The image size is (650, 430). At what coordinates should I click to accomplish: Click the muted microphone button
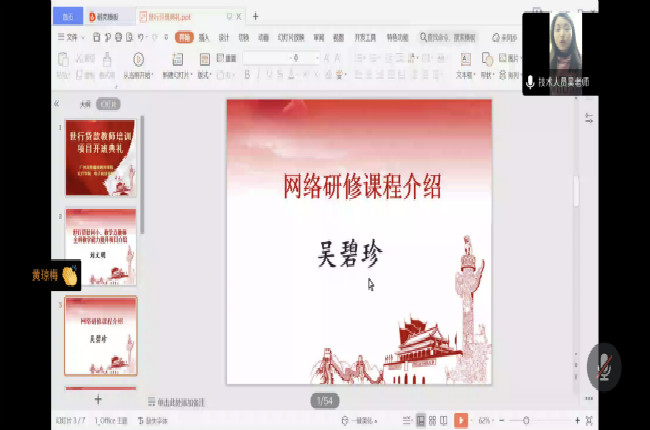coord(604,366)
